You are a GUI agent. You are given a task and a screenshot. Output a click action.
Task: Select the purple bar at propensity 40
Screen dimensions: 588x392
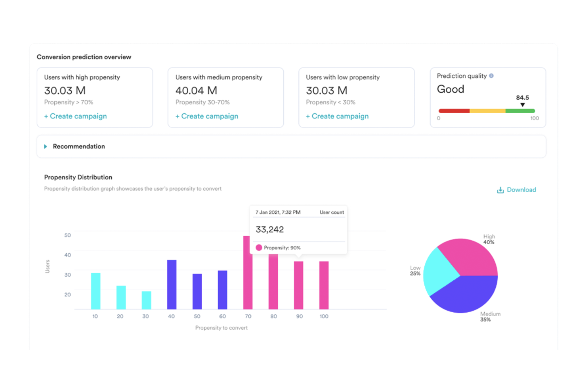tap(172, 285)
